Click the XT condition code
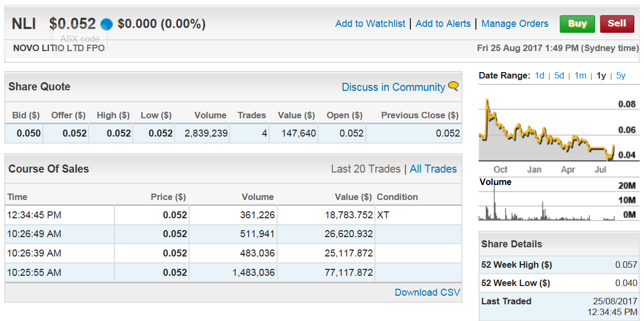Image resolution: width=644 pixels, height=321 pixels. (383, 215)
